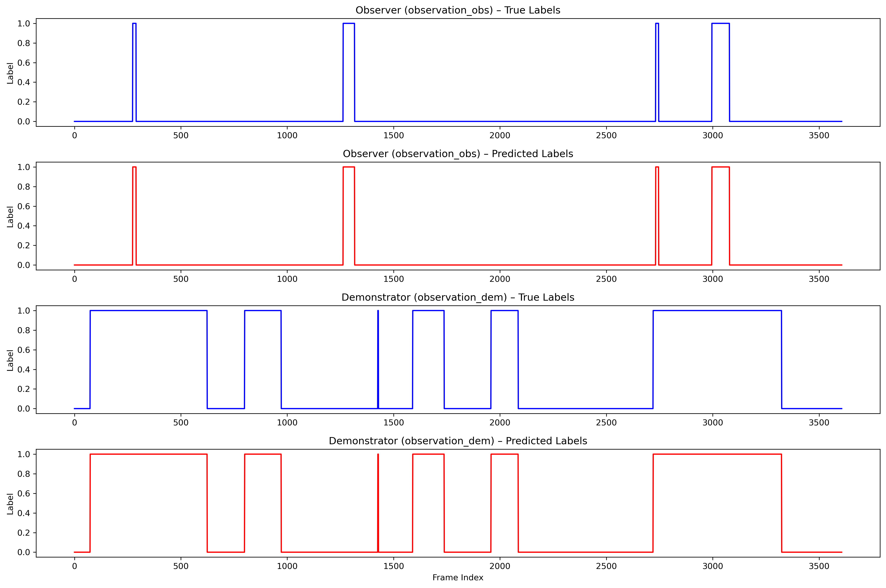Click the "Observer (observation_obs) – Predicted Labels" title

point(458,154)
